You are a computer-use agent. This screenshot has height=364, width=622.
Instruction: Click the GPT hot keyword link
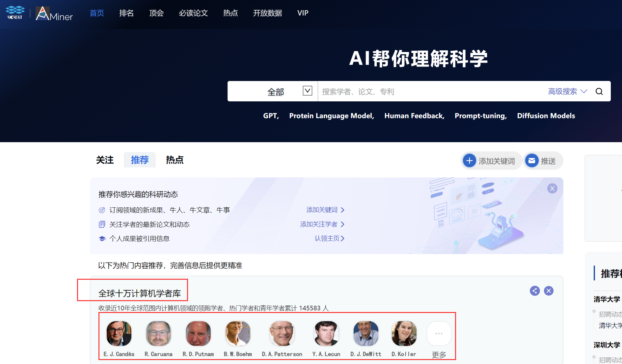pyautogui.click(x=271, y=116)
